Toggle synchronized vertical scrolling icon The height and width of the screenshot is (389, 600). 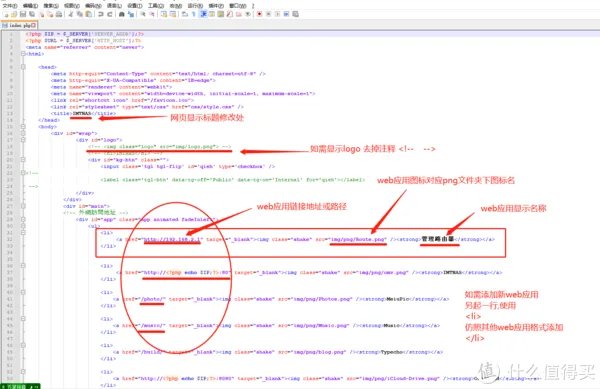tap(164, 14)
